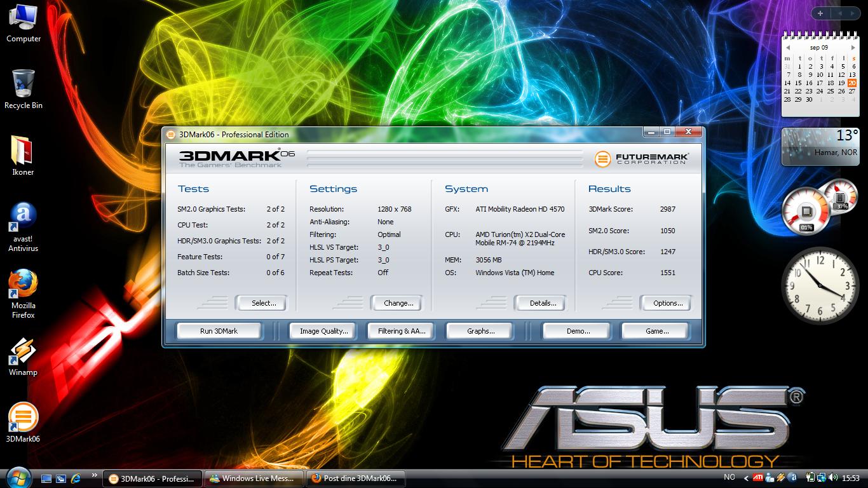The width and height of the screenshot is (868, 488).
Task: Select day 15 in calendar gadget
Action: click(x=798, y=83)
